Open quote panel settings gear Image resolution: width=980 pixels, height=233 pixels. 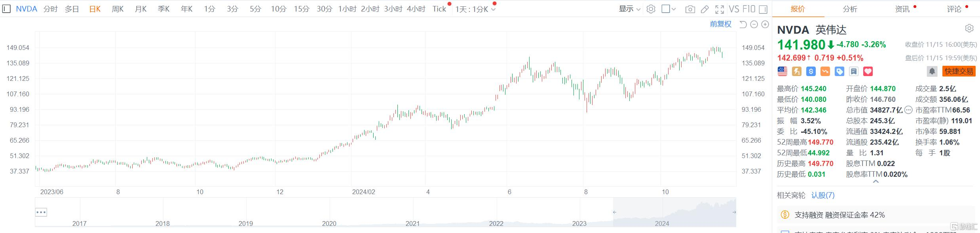click(969, 28)
